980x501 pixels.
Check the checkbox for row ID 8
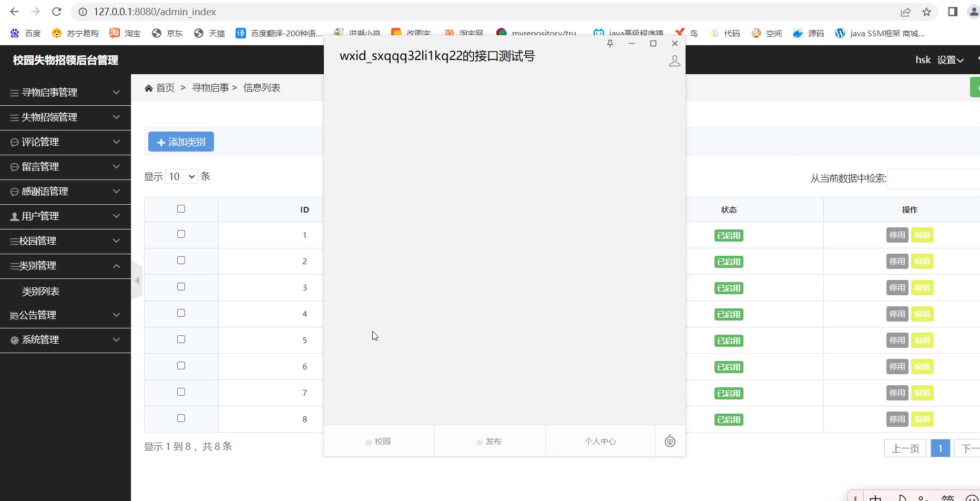(x=181, y=418)
